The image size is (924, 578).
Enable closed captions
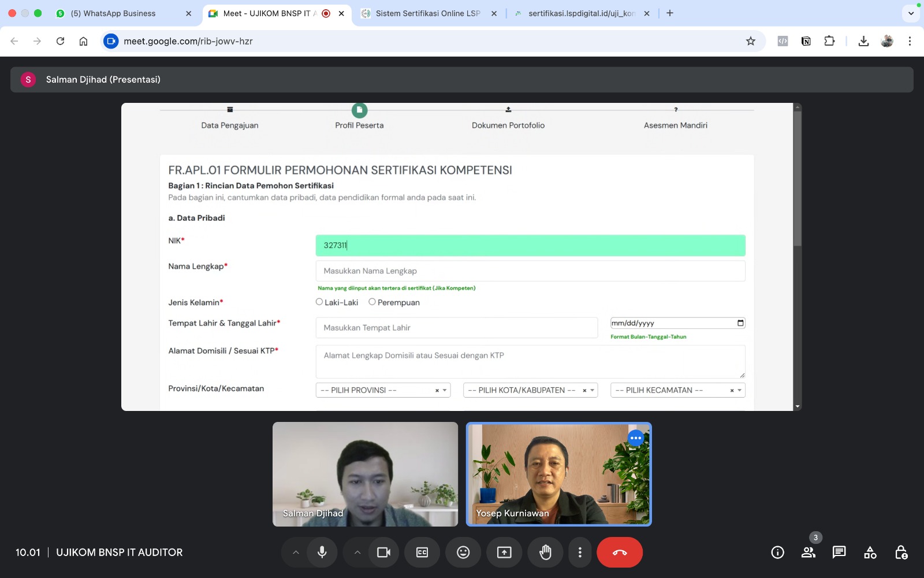pos(422,552)
